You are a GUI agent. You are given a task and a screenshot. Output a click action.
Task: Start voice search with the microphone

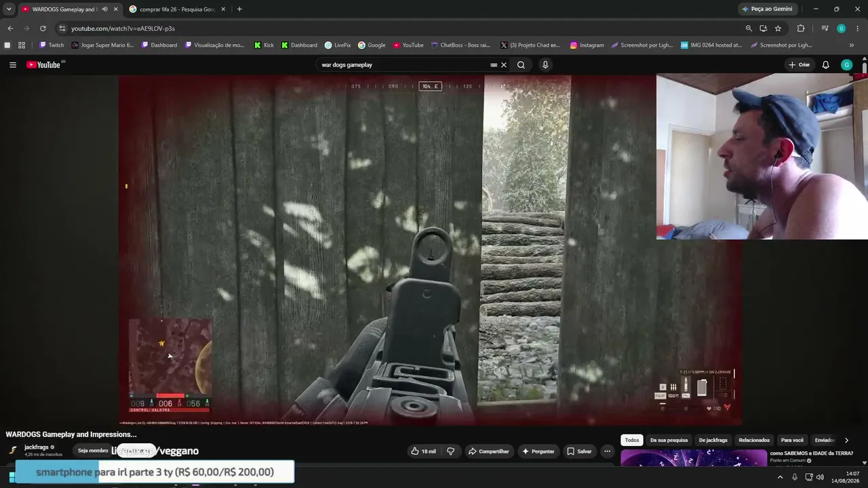pos(545,65)
